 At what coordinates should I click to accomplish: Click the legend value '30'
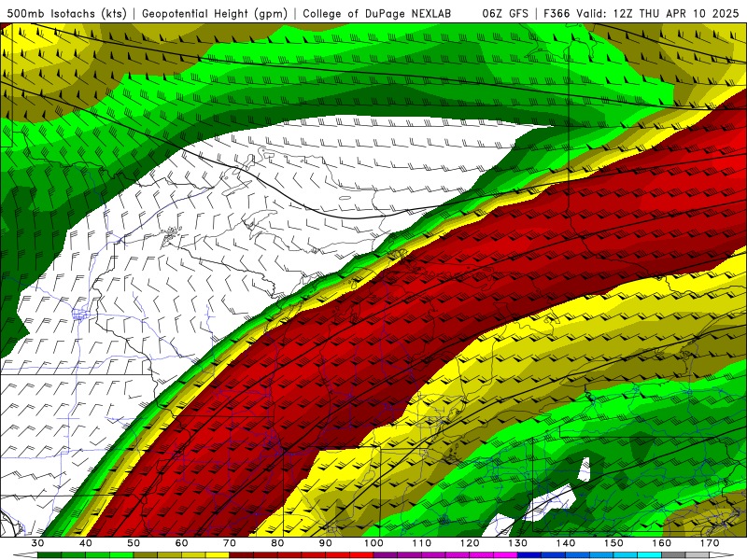(x=37, y=543)
